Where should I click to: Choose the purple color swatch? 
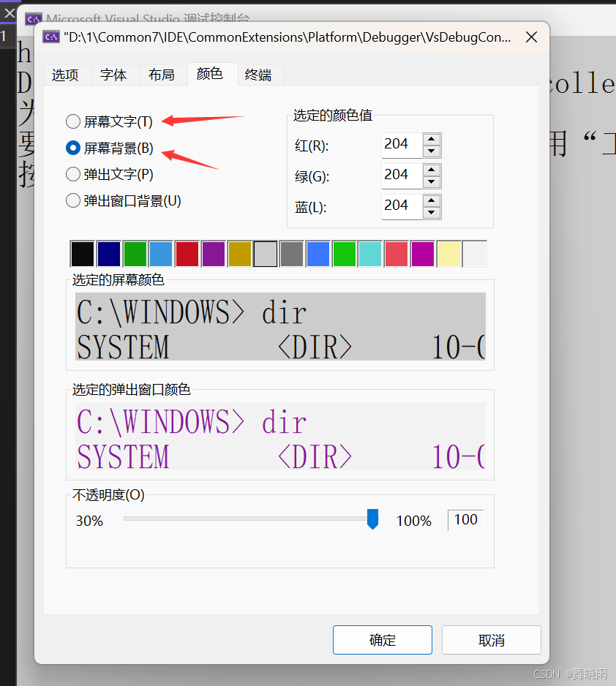(x=213, y=253)
